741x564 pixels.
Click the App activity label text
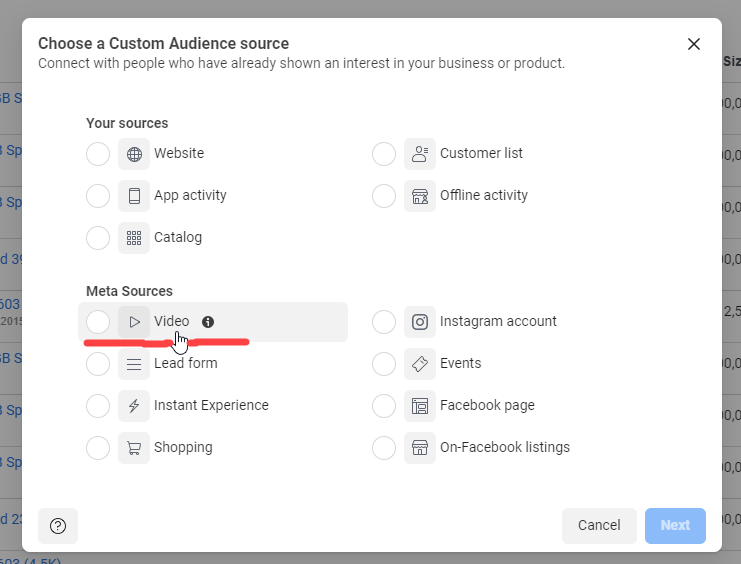tap(190, 195)
